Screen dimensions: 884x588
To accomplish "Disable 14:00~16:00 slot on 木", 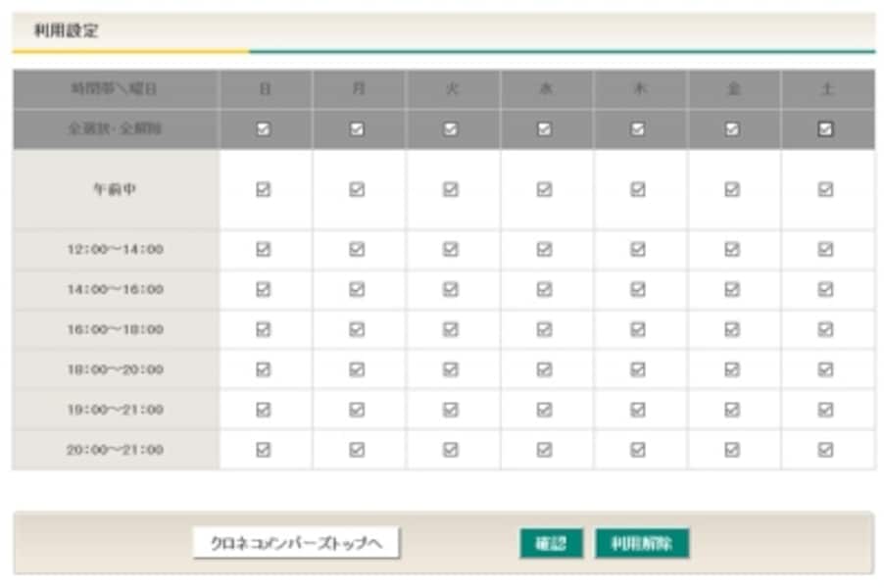I will [638, 289].
